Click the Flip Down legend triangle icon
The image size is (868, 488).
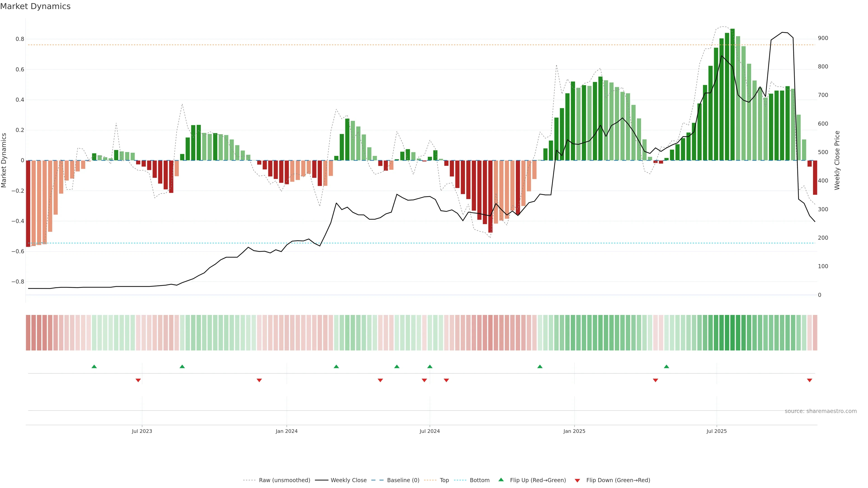coord(577,480)
